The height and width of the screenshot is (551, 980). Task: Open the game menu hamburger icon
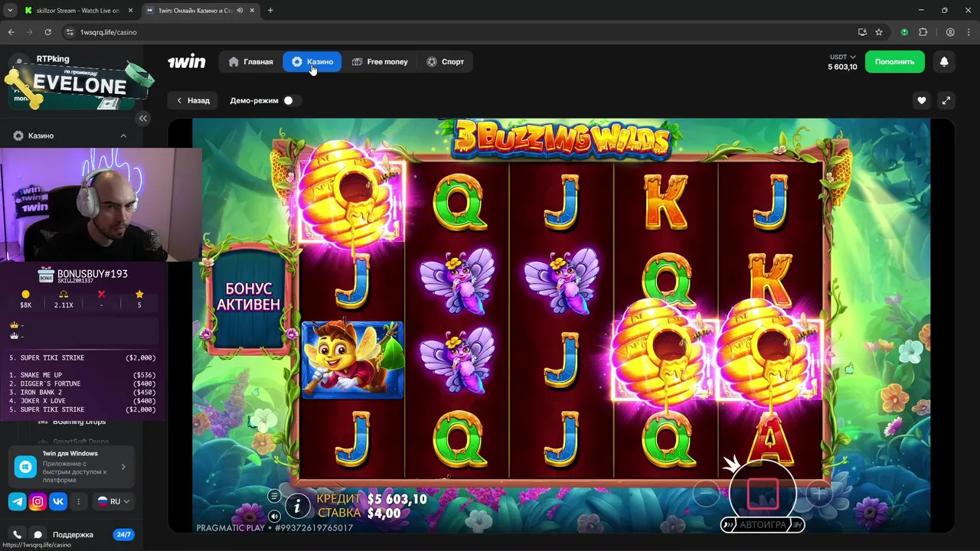tap(274, 496)
